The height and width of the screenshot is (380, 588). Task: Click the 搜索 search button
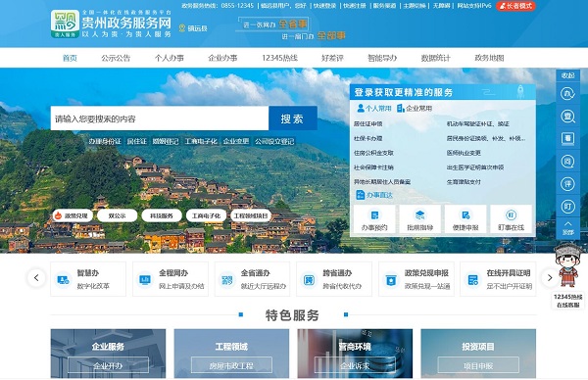(293, 119)
